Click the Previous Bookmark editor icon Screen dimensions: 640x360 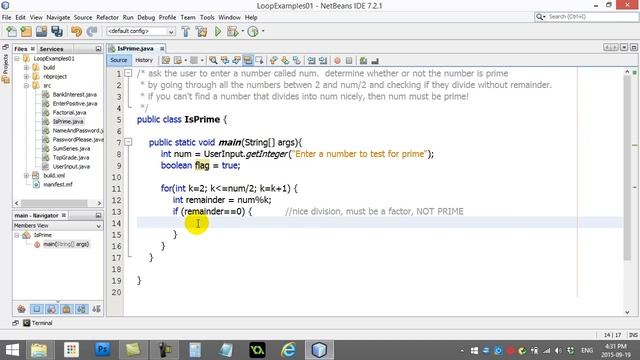273,60
